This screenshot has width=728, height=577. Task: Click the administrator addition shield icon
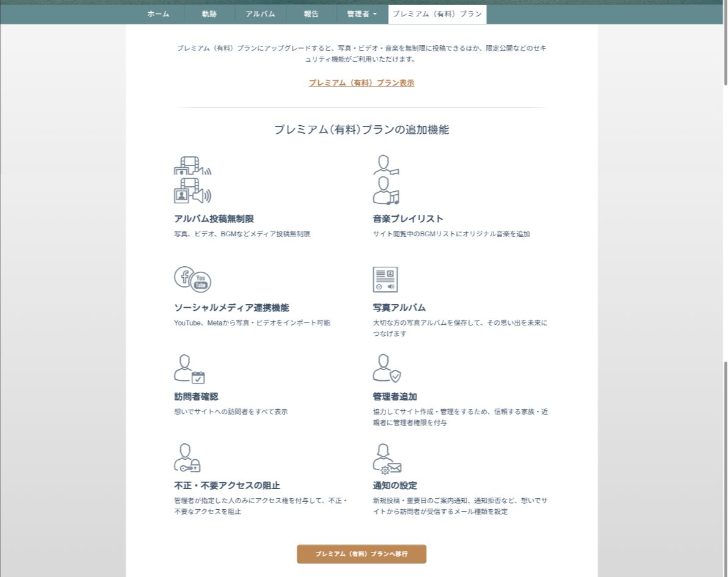click(x=387, y=368)
